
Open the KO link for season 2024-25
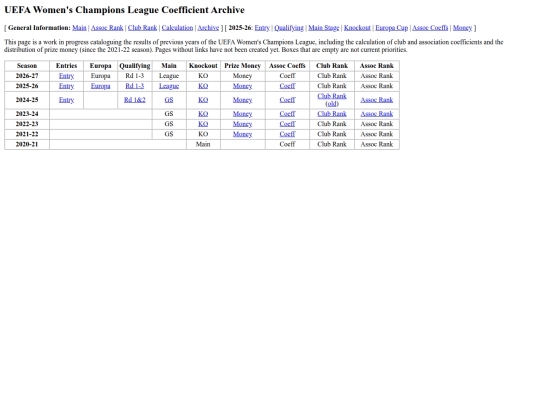click(203, 100)
